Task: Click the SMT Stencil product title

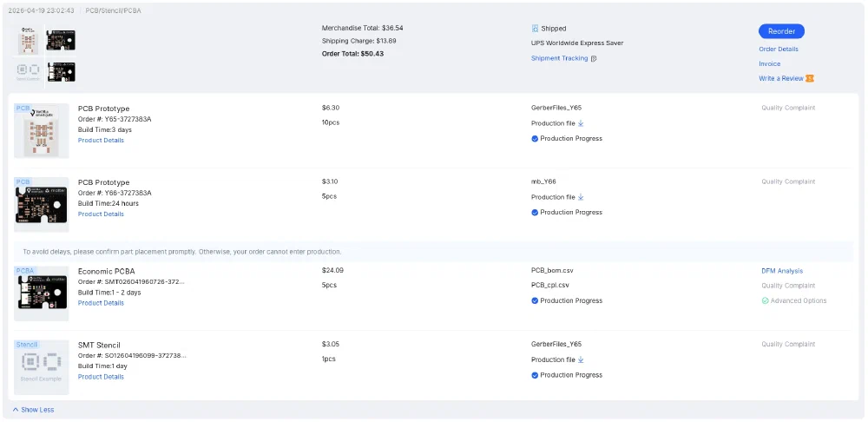Action: pyautogui.click(x=99, y=346)
